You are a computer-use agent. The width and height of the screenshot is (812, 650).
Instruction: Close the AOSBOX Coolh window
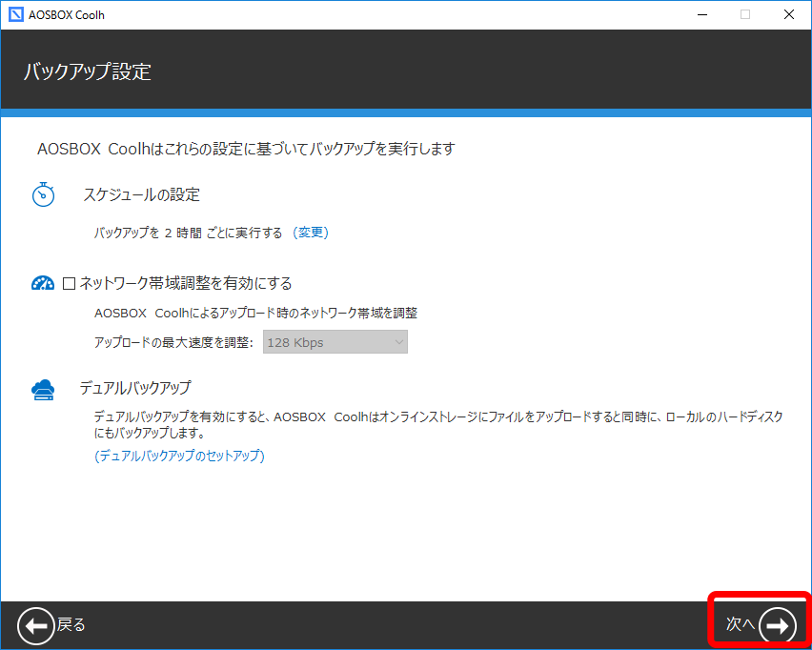pyautogui.click(x=789, y=14)
